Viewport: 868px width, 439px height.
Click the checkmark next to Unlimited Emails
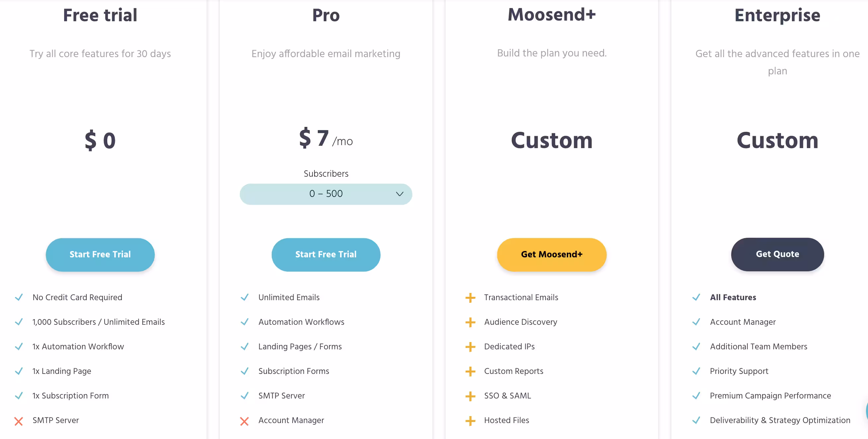tap(245, 297)
